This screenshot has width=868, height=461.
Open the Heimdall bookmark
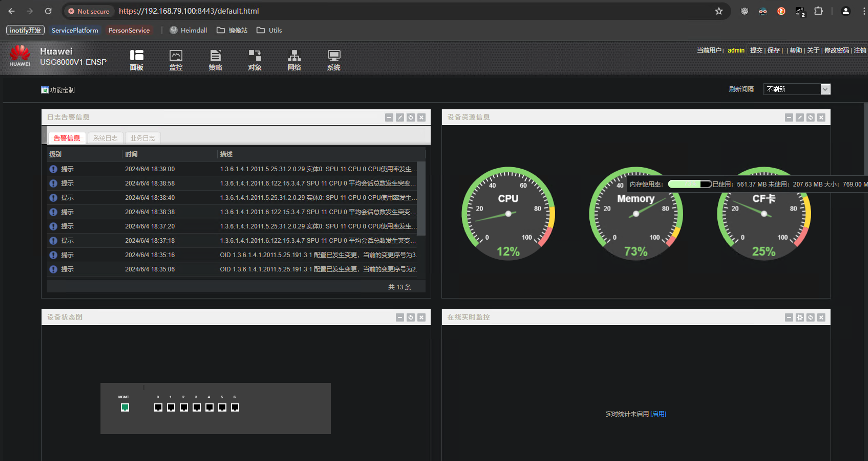pos(188,30)
